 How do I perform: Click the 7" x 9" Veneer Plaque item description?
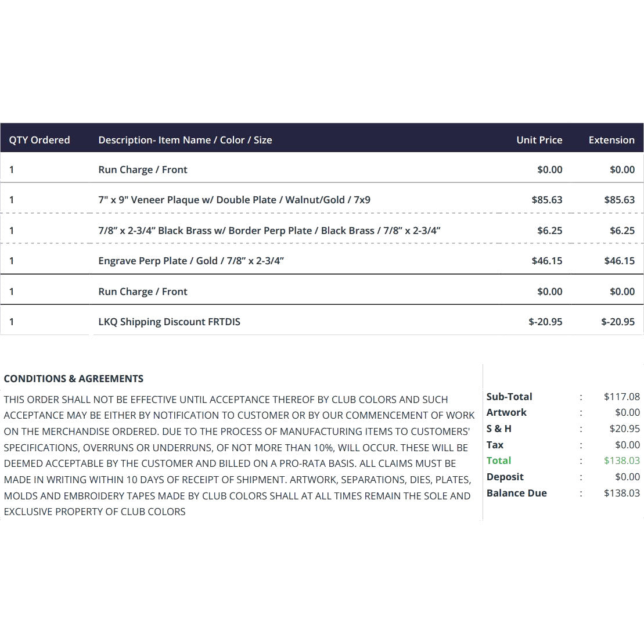pos(234,200)
